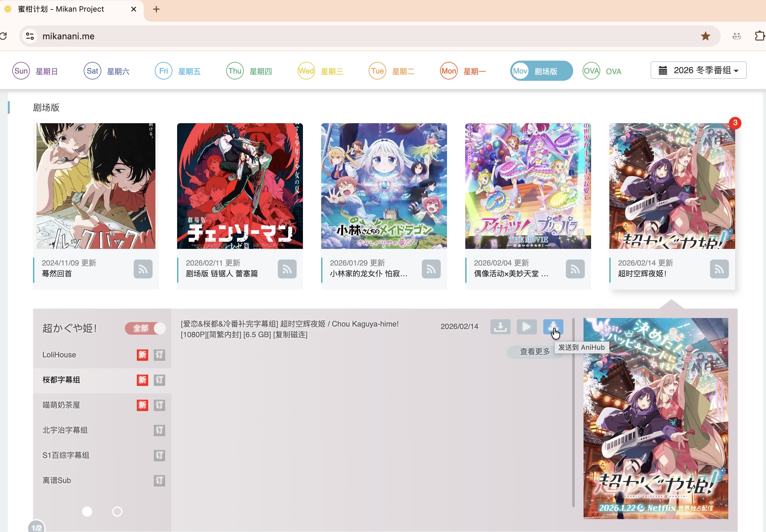Open RSS feed for 小林家的龙女仆 movie
The image size is (766, 532).
[431, 269]
